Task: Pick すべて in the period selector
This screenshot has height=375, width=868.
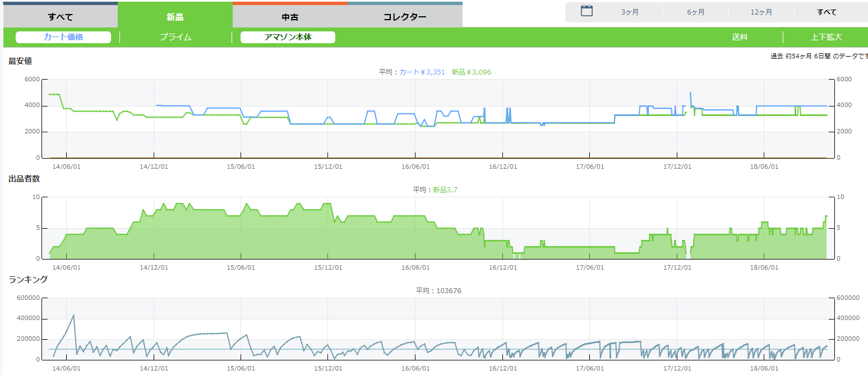Action: 827,12
